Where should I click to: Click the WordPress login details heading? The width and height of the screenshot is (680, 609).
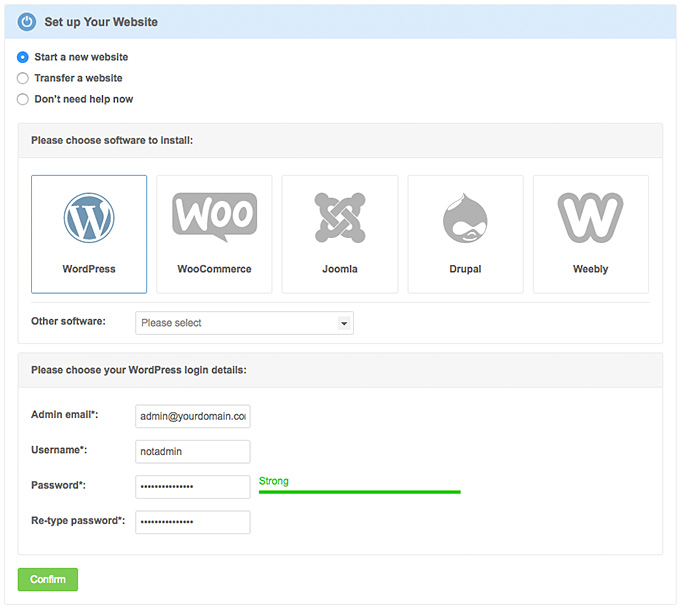[139, 370]
